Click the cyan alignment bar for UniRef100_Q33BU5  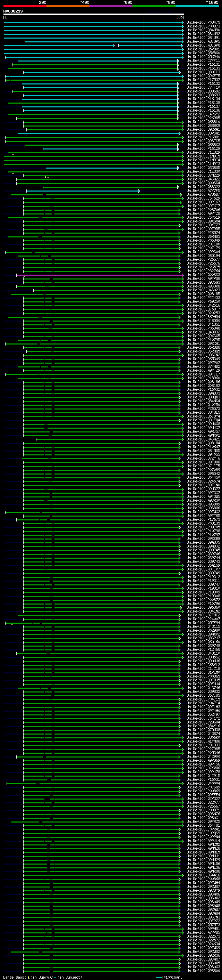click(x=112, y=168)
